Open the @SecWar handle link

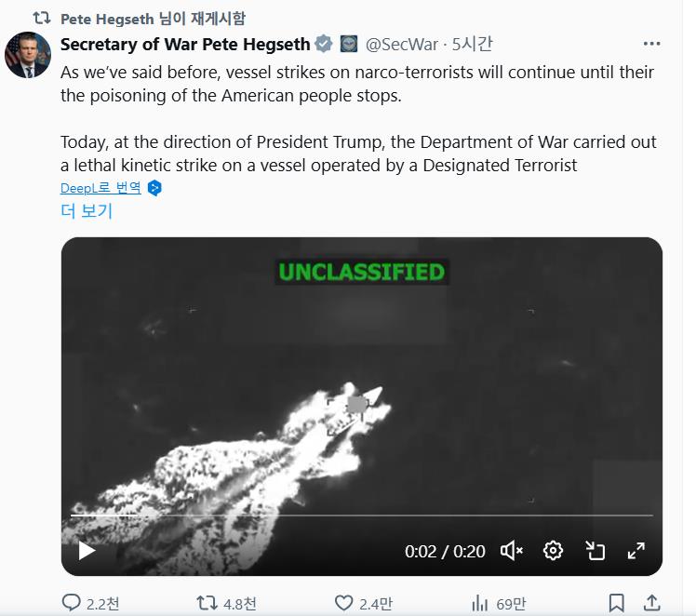click(401, 44)
